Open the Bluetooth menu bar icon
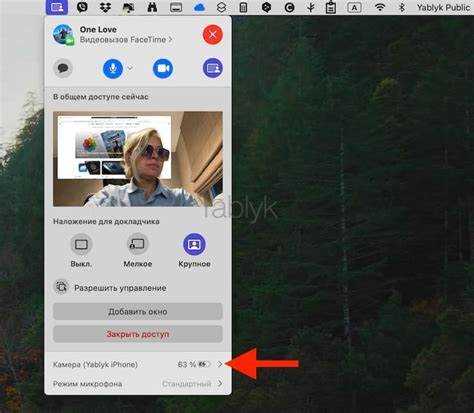The image size is (474, 413). coord(402,7)
